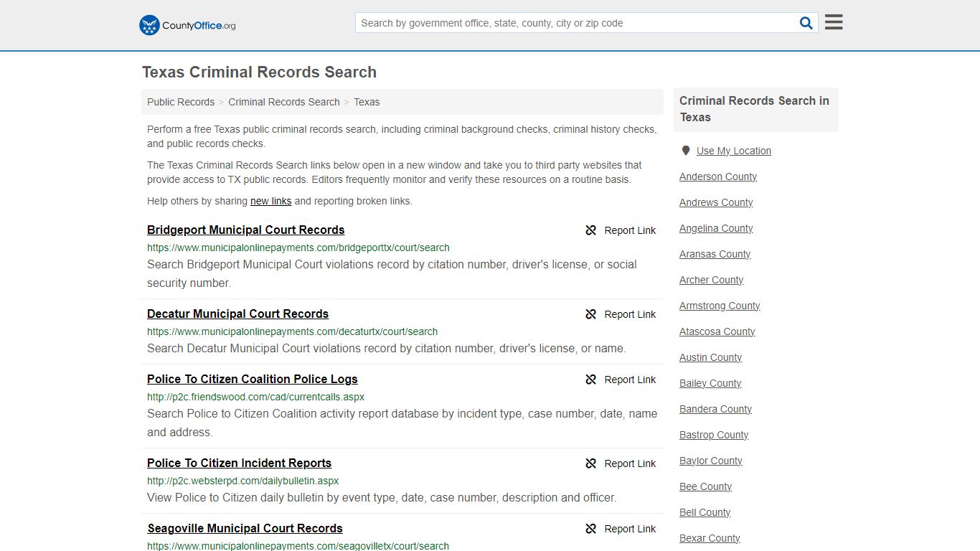Click Police to Citizen daily bulletin description
The image size is (980, 551).
tap(382, 497)
